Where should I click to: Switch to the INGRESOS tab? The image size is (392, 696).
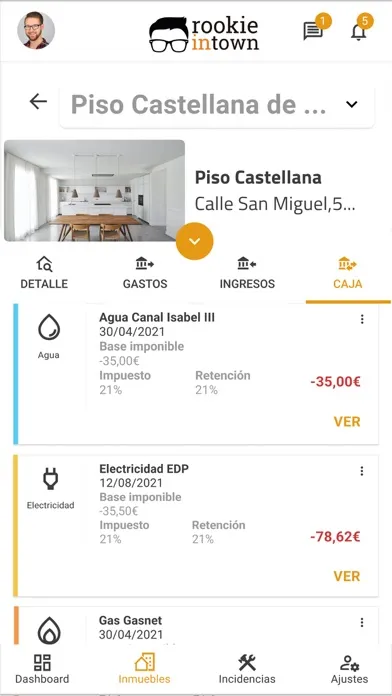pos(247,273)
